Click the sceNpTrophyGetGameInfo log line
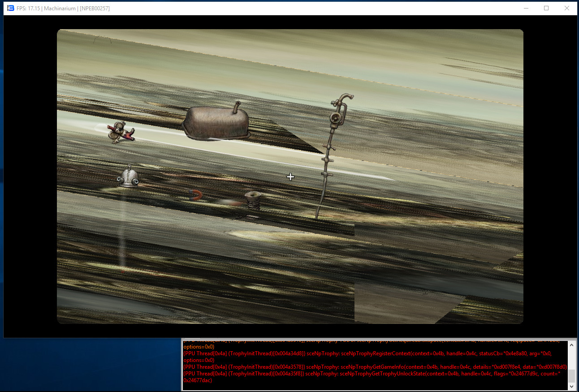The width and height of the screenshot is (579, 392). pyautogui.click(x=375, y=367)
